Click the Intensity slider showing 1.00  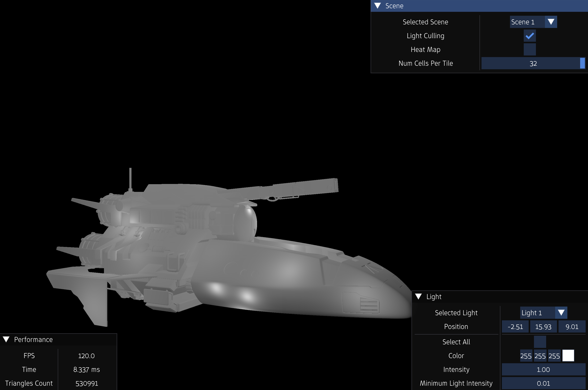pos(543,370)
